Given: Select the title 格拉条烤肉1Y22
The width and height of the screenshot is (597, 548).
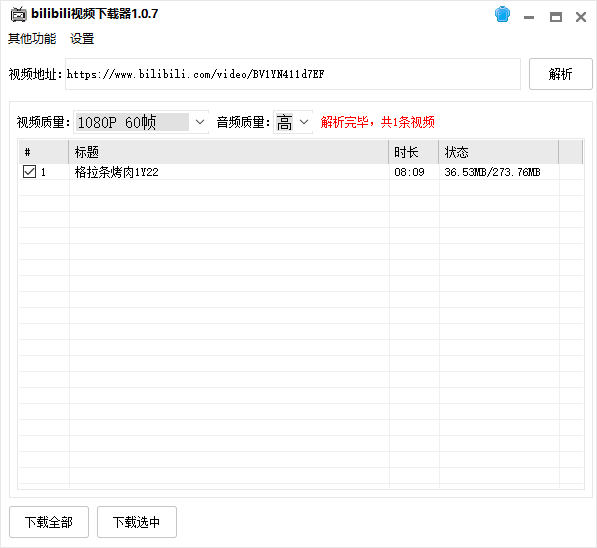Looking at the screenshot, I should click(x=117, y=172).
